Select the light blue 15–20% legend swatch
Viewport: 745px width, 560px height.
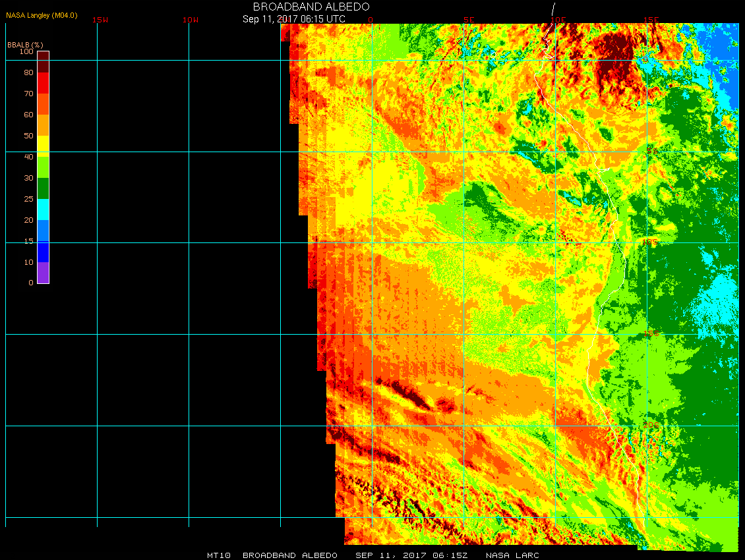(44, 231)
